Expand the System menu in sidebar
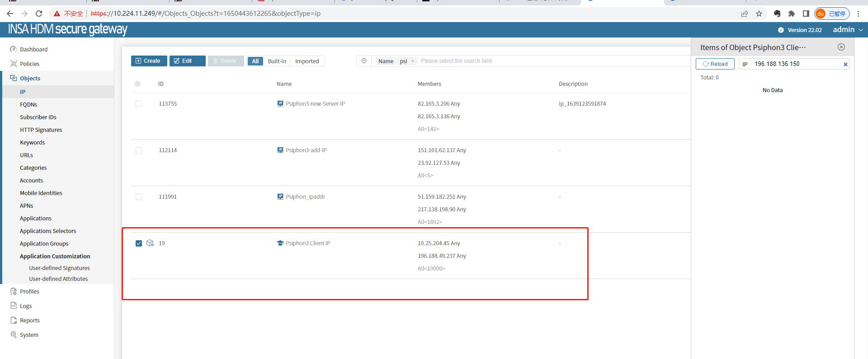The width and height of the screenshot is (868, 359). [29, 335]
